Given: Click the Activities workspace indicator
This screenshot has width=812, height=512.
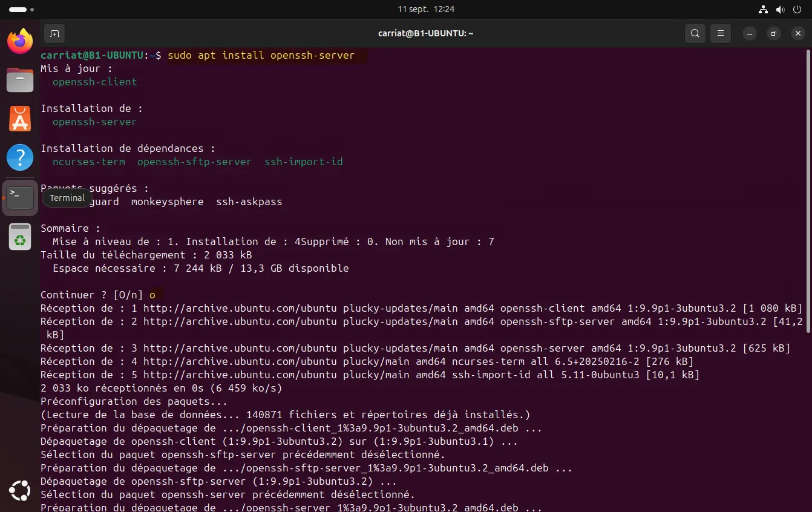Looking at the screenshot, I should pyautogui.click(x=21, y=10).
